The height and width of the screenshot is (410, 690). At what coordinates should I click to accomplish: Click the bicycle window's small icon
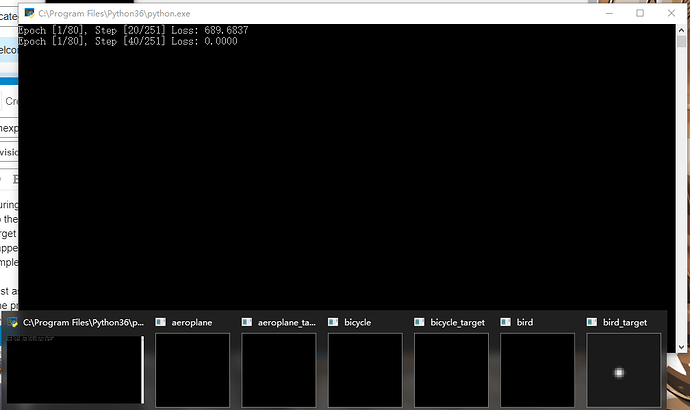pos(333,323)
